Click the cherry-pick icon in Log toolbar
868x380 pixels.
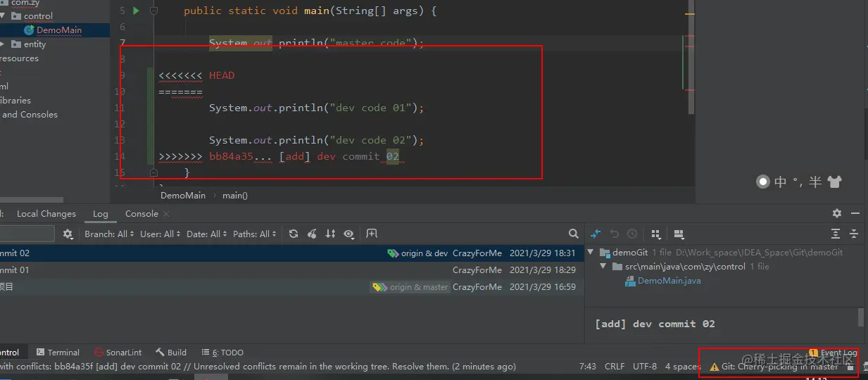[312, 234]
